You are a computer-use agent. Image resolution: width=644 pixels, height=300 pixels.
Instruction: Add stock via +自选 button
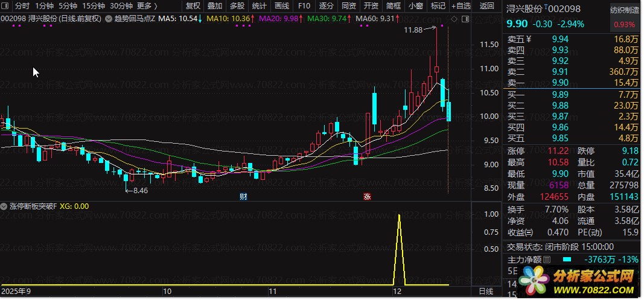pyautogui.click(x=461, y=6)
